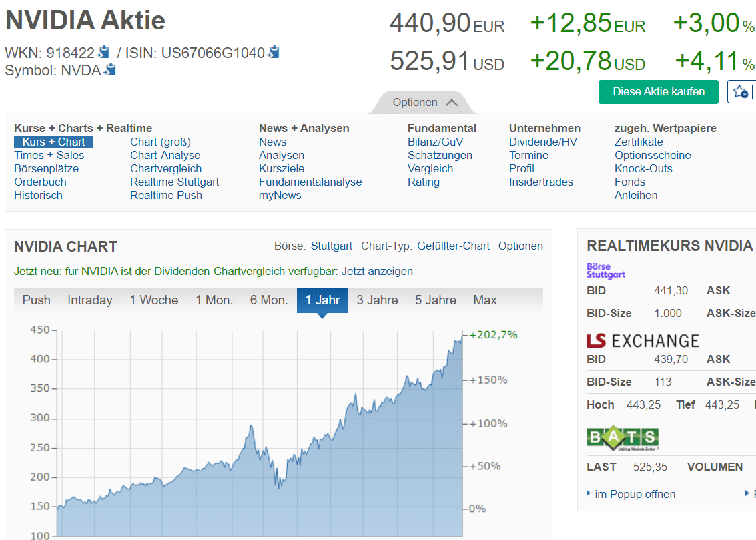Open News link under News + Analysen
Viewport: 756px width, 540px height.
pos(272,142)
